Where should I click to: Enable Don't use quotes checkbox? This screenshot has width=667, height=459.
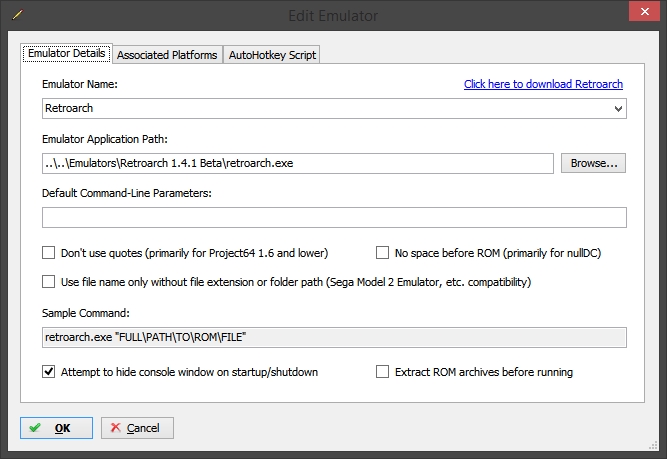tap(48, 253)
